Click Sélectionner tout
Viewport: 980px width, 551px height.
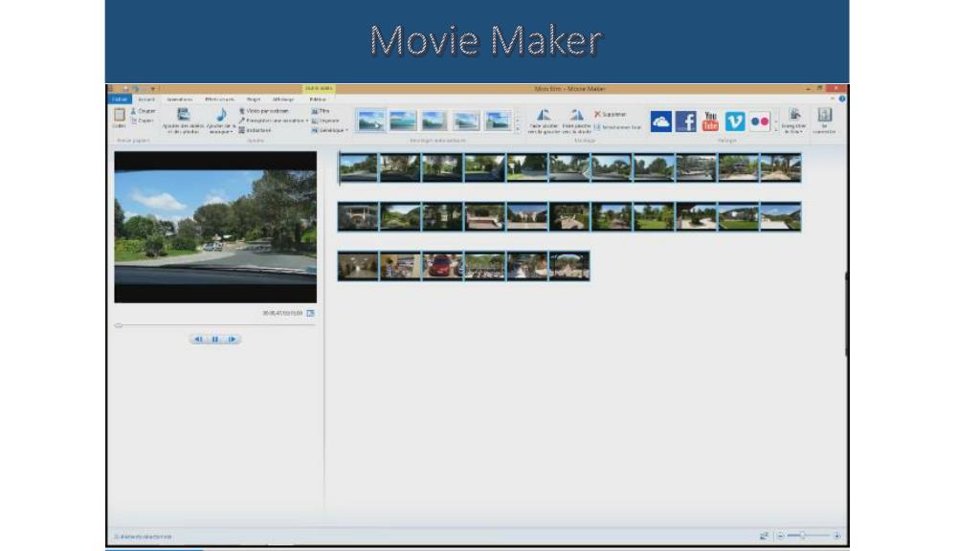click(617, 127)
